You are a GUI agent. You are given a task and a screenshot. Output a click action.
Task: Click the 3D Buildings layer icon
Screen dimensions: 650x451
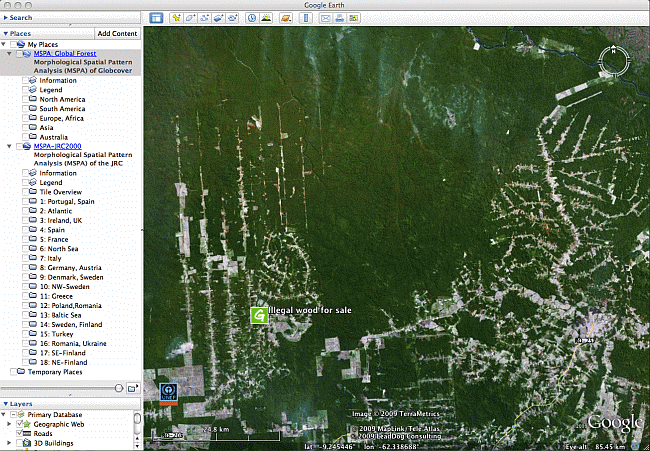click(27, 443)
